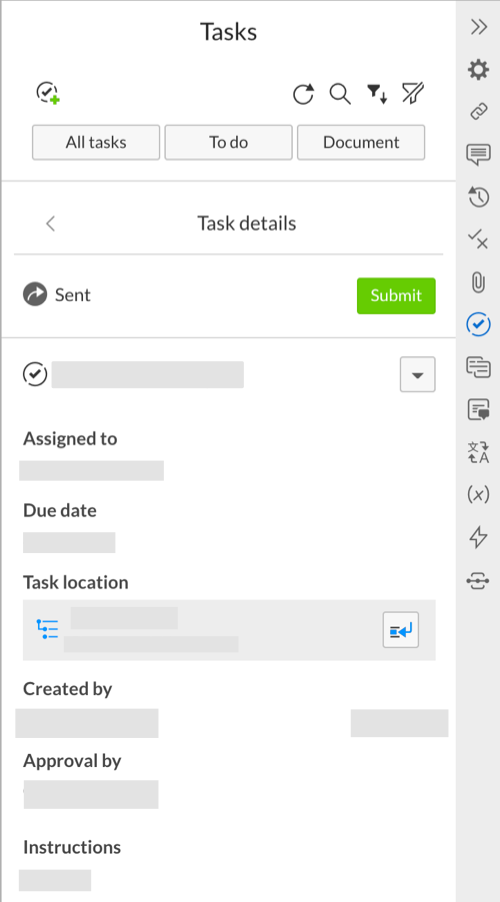Switch to the To do tab

tap(228, 142)
